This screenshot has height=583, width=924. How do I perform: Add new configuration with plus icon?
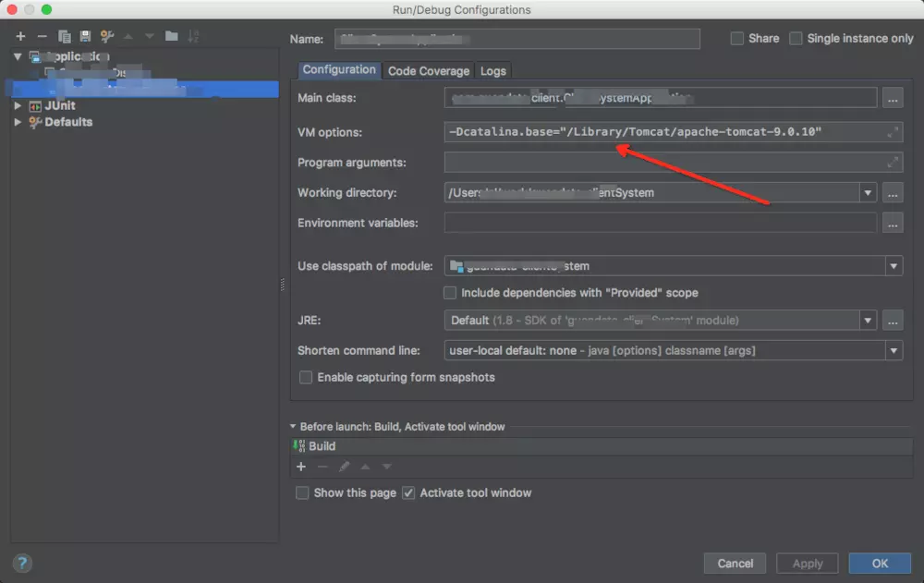[x=20, y=37]
